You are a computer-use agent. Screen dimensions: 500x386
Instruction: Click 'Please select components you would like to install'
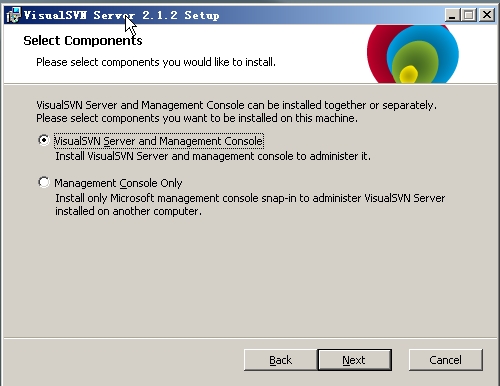pos(156,62)
